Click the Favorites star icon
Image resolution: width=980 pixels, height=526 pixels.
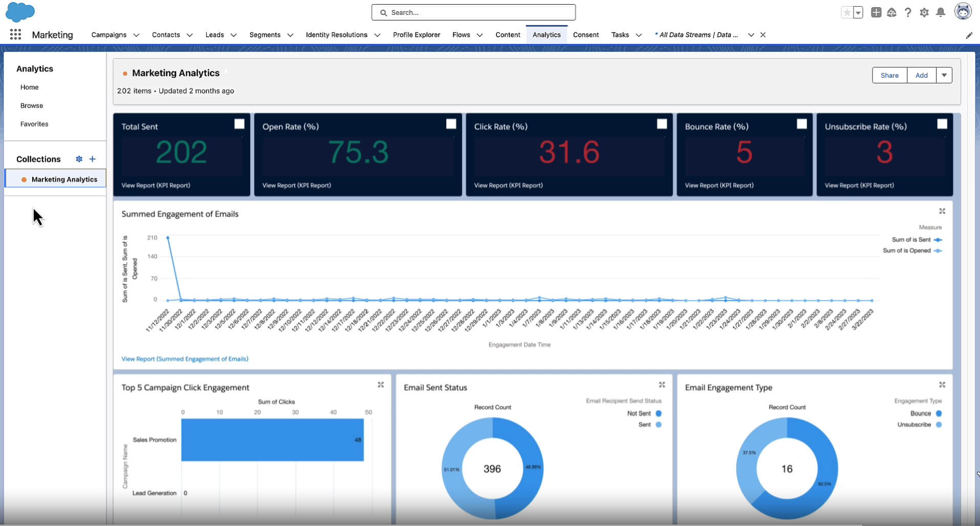847,12
